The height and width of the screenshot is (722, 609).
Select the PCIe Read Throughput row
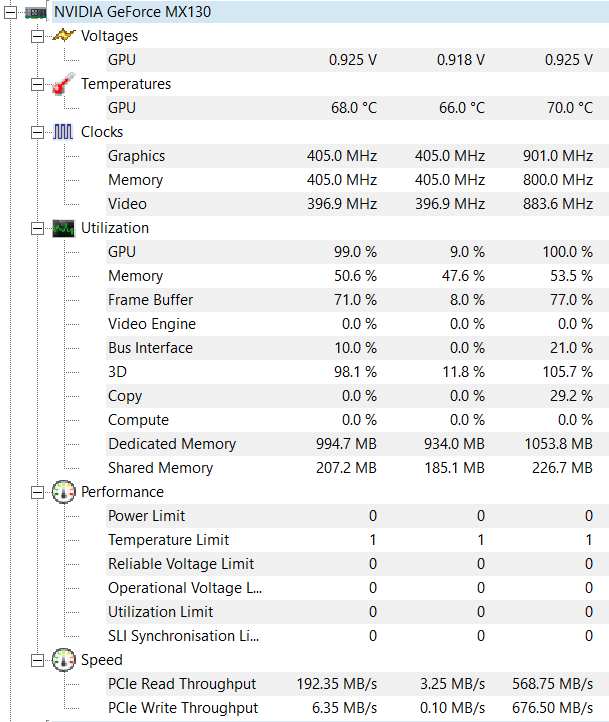pos(181,684)
